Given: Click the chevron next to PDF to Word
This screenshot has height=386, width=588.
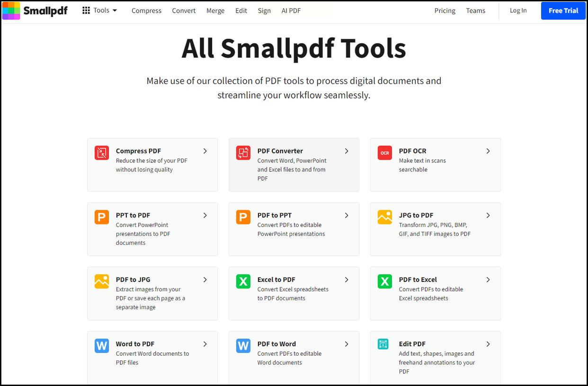Looking at the screenshot, I should [347, 344].
